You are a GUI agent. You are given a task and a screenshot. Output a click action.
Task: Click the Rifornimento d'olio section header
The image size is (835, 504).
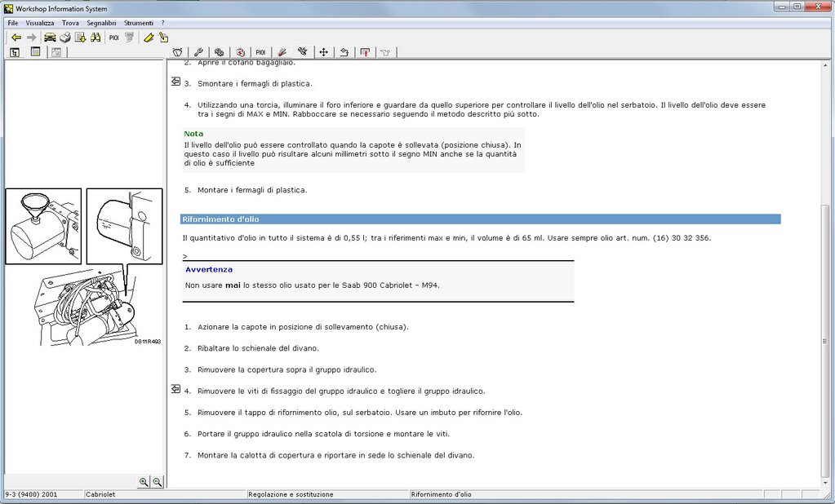480,219
